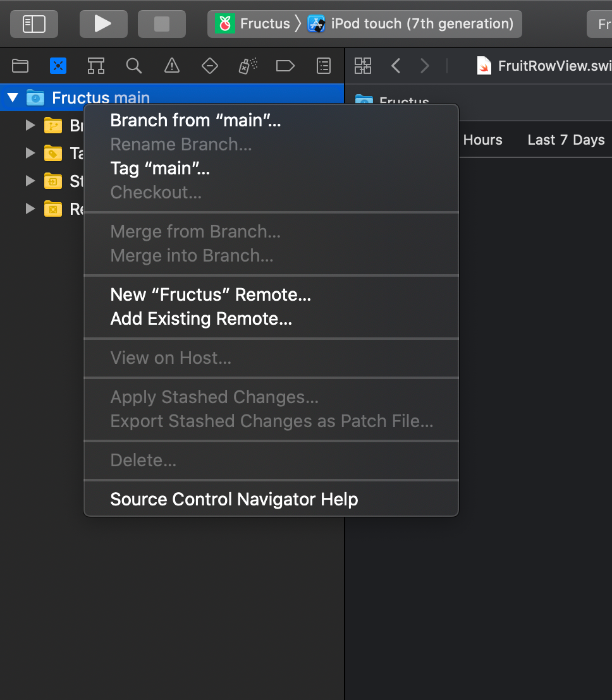
Task: Run the Fructus scheme with Play
Action: [x=103, y=24]
